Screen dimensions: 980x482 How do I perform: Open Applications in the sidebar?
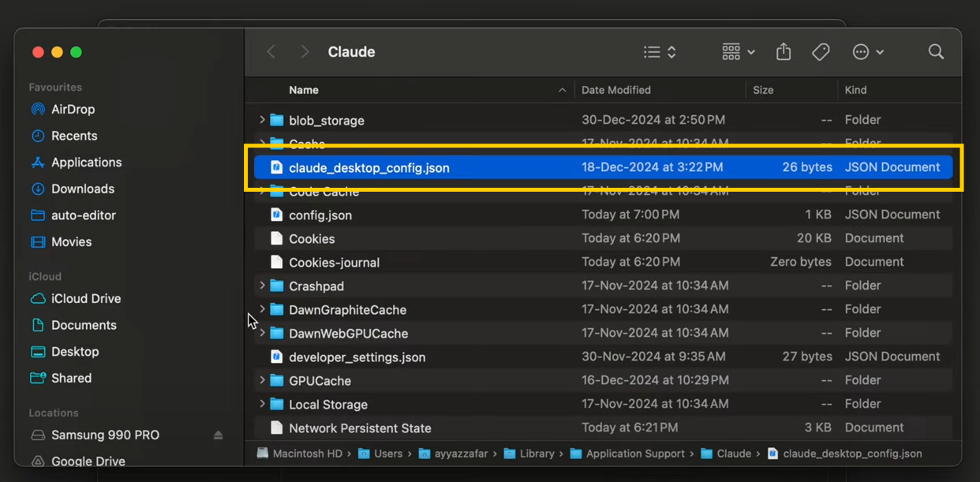click(87, 163)
